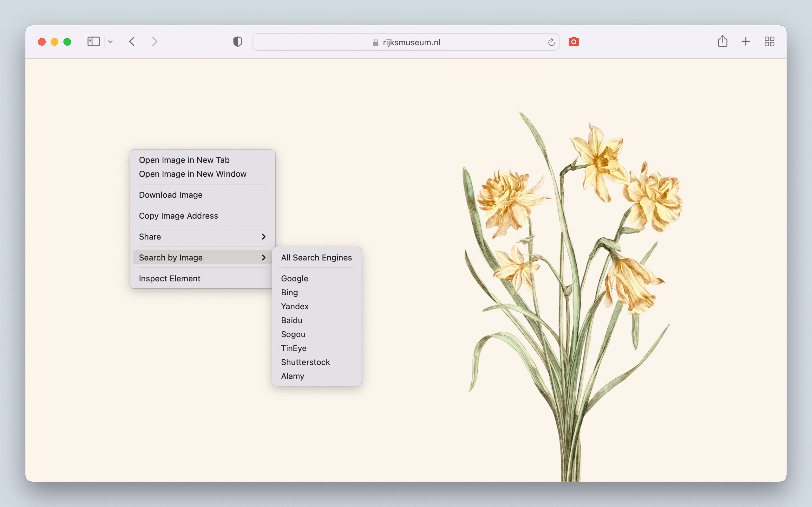Open the share sheet toolbar icon

click(723, 41)
